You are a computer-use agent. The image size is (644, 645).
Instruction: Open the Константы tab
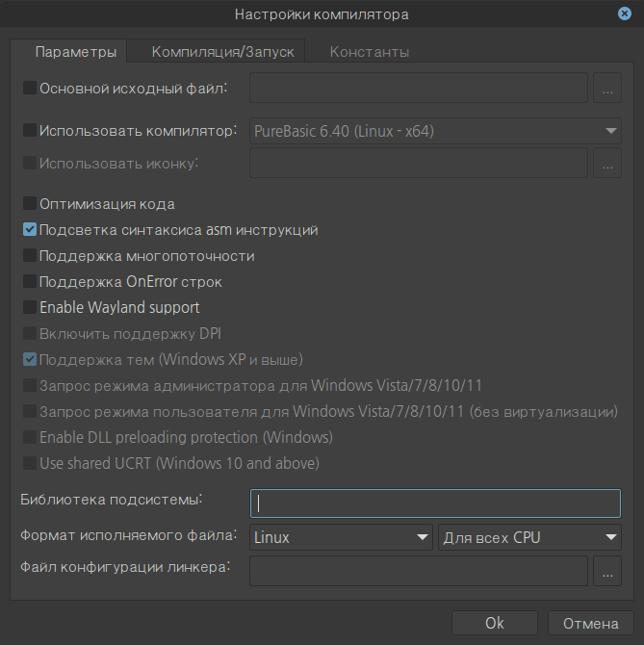click(370, 51)
